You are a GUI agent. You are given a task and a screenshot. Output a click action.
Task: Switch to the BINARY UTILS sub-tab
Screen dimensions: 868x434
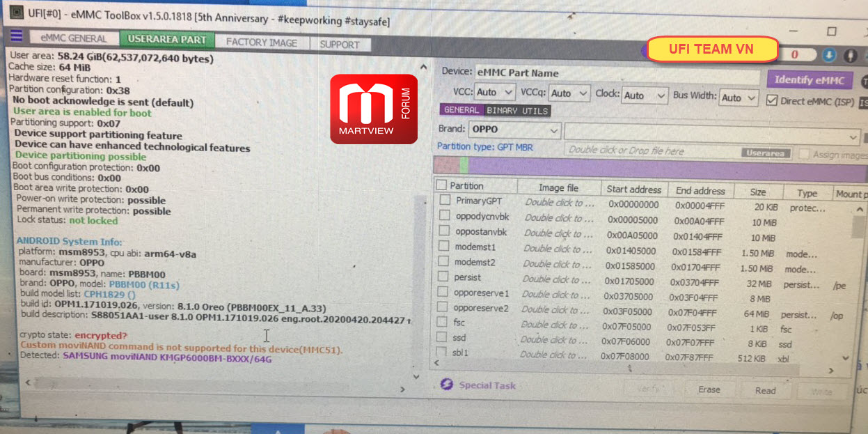tap(517, 111)
